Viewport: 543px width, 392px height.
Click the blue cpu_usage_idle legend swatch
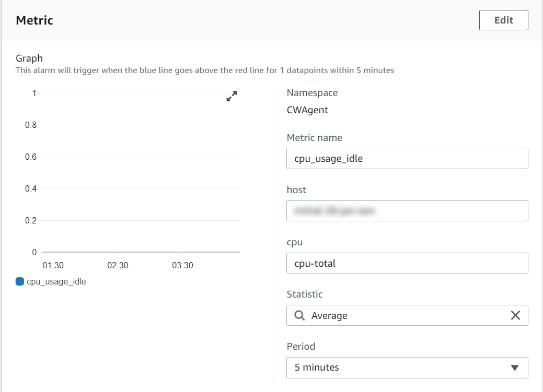(x=20, y=281)
